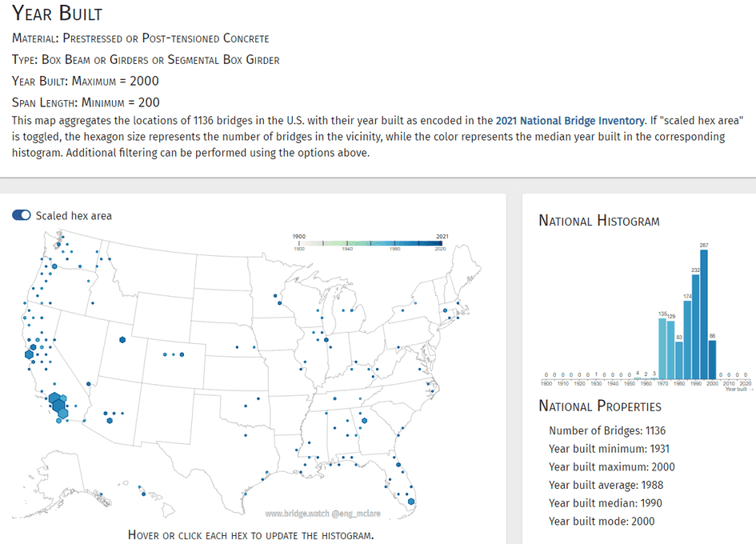This screenshot has width=756, height=544.
Task: Click the histogram bar labeled 86
Action: click(712, 356)
